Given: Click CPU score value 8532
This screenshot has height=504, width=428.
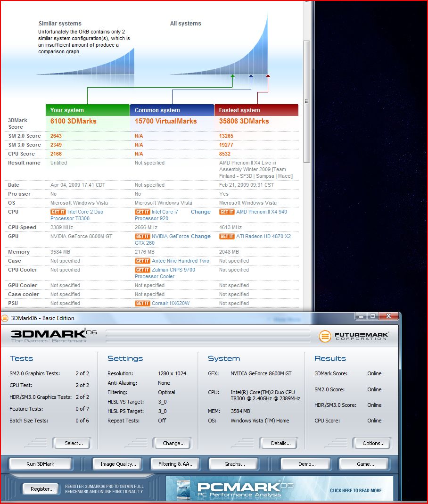Looking at the screenshot, I should [x=224, y=154].
